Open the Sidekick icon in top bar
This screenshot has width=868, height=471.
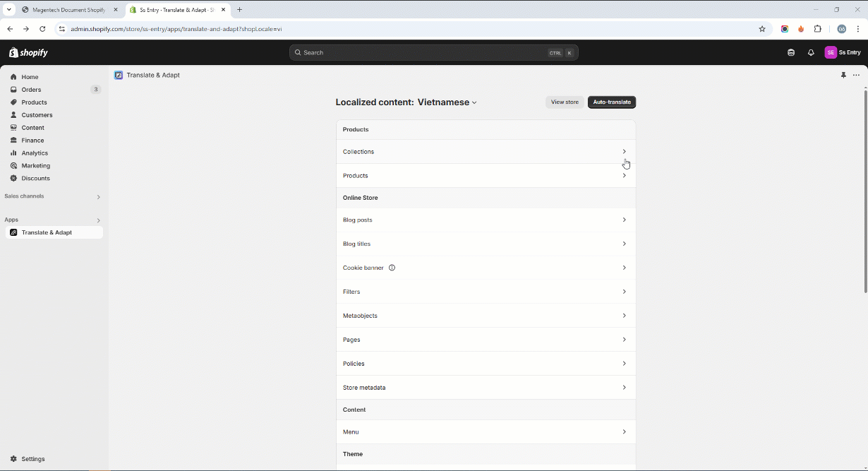coord(791,53)
